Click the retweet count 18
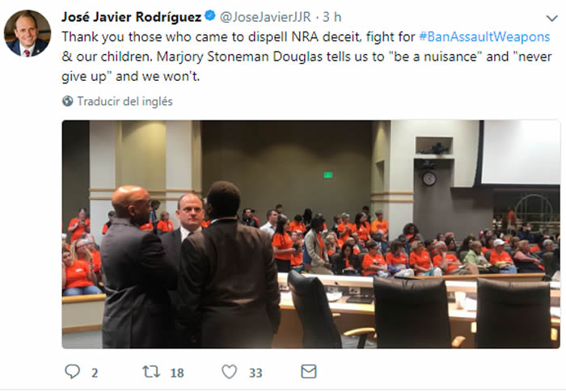The width and height of the screenshot is (566, 392). 177,373
